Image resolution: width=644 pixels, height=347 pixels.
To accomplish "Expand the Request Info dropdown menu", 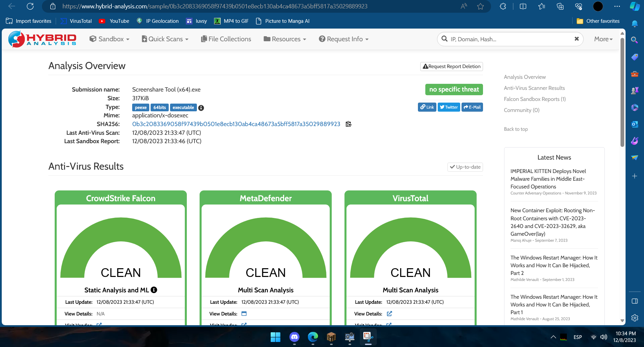I will coord(344,39).
